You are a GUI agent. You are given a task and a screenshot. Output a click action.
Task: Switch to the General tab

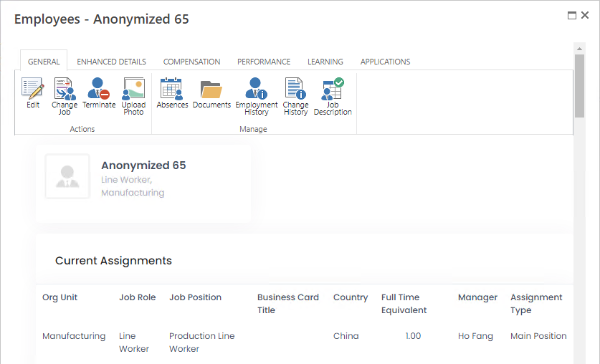[x=44, y=62]
